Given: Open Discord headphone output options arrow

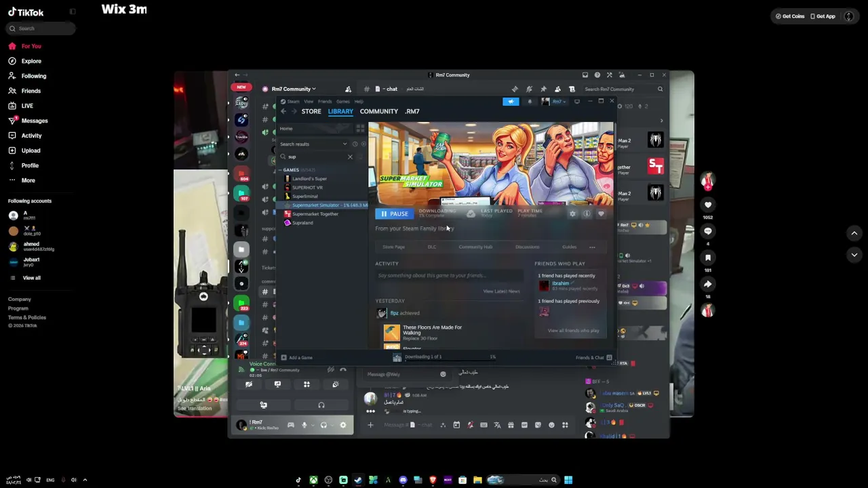Looking at the screenshot, I should click(x=333, y=425).
